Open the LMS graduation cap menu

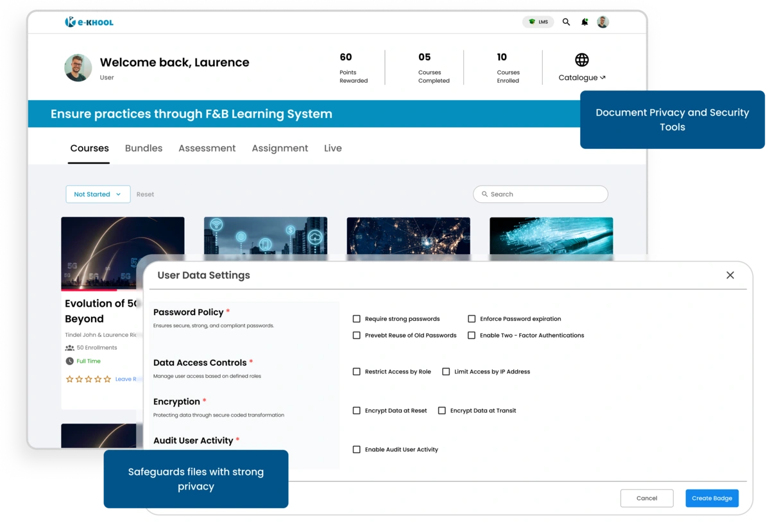point(538,21)
